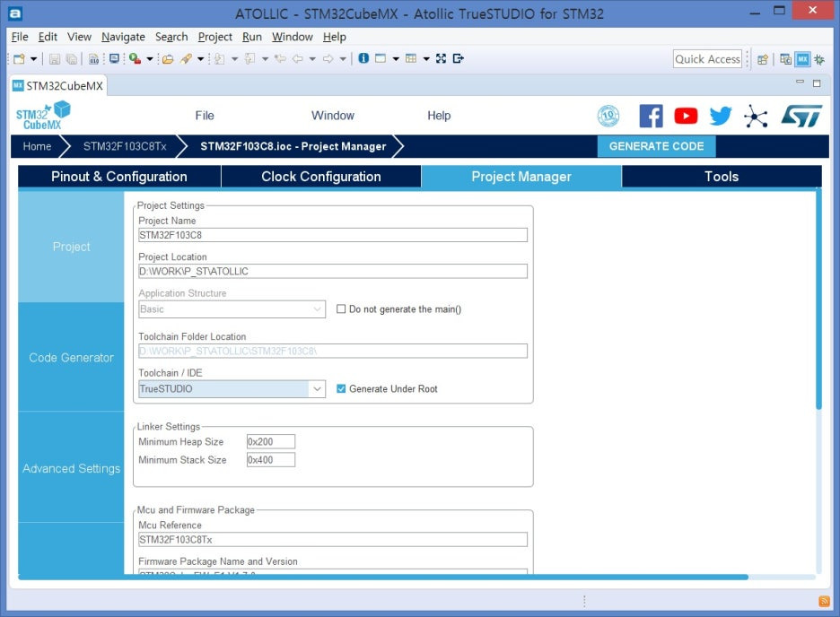This screenshot has height=617, width=840.
Task: Click the table grid toolbar icon
Action: (411, 58)
